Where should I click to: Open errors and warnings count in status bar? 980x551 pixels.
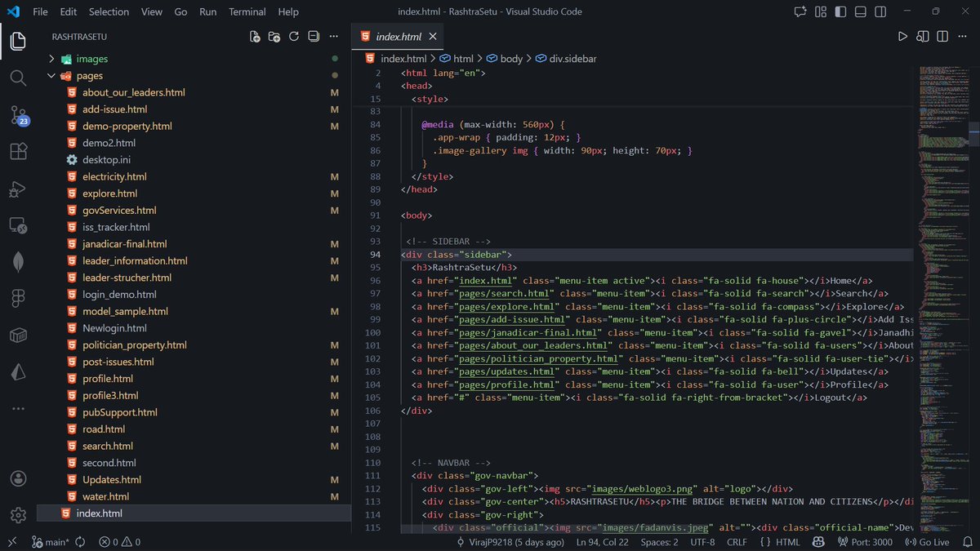coord(120,542)
